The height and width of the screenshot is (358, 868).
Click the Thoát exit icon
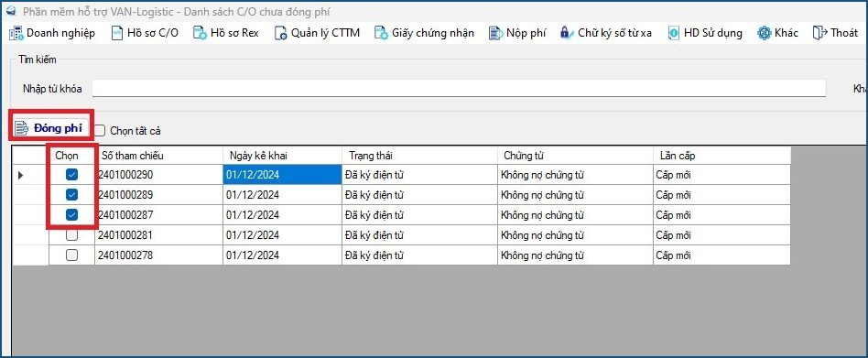(819, 33)
